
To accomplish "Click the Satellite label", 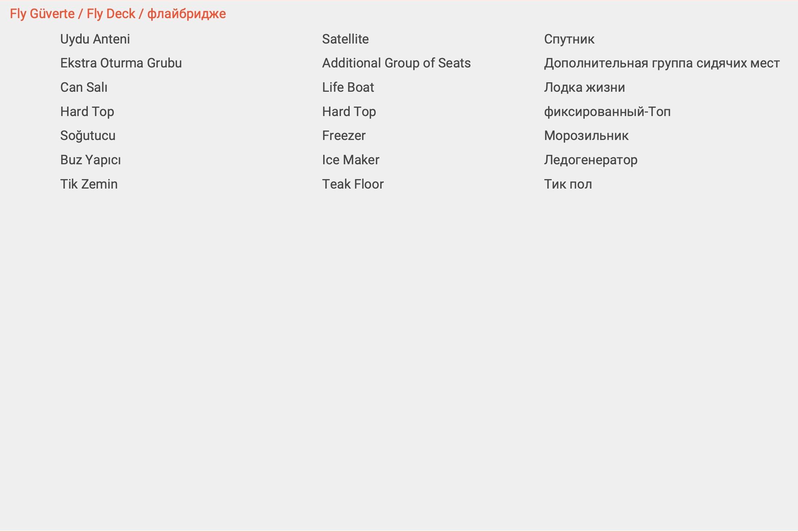I will click(345, 39).
